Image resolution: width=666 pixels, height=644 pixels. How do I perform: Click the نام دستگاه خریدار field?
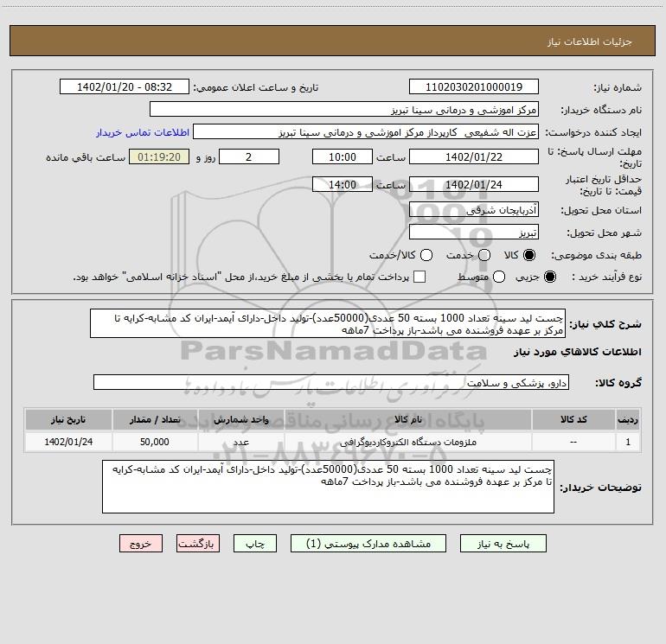(344, 109)
